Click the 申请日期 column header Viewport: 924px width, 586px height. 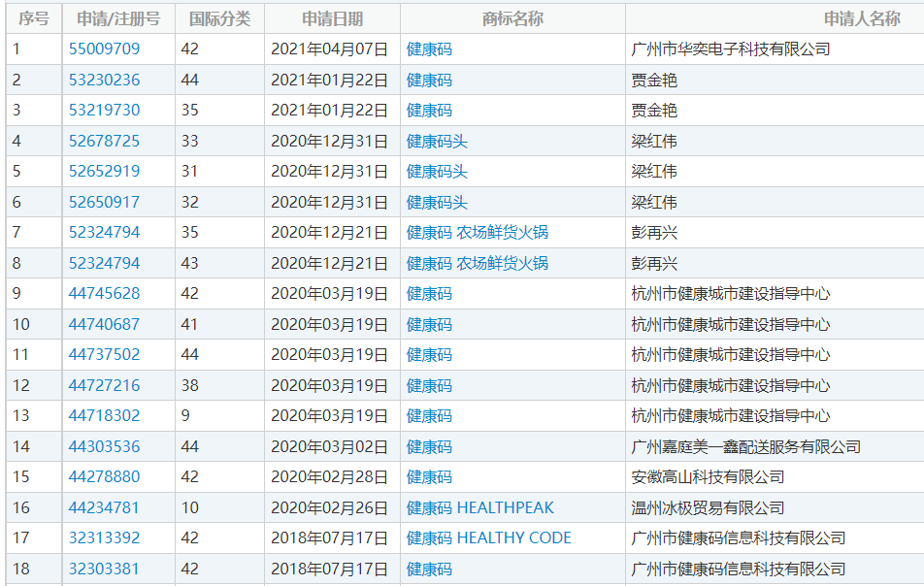pyautogui.click(x=332, y=18)
